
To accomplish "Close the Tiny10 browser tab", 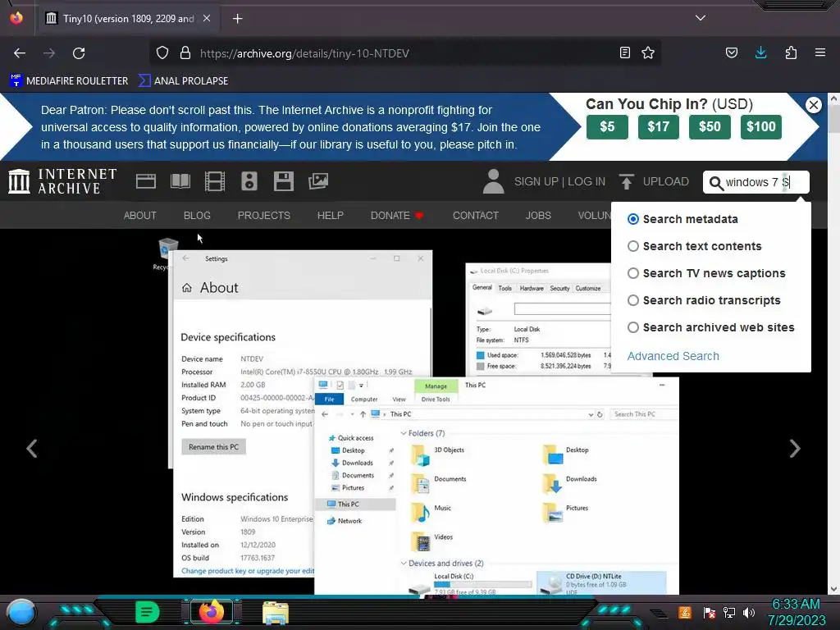I will tap(207, 18).
